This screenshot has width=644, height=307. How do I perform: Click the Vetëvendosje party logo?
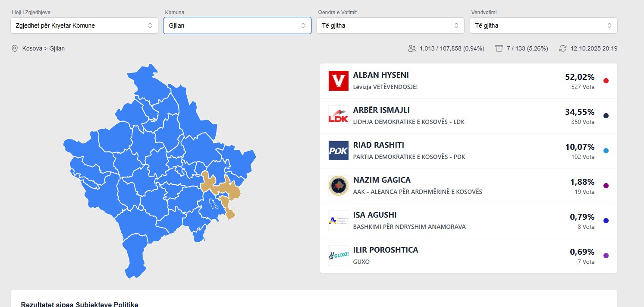pyautogui.click(x=338, y=81)
